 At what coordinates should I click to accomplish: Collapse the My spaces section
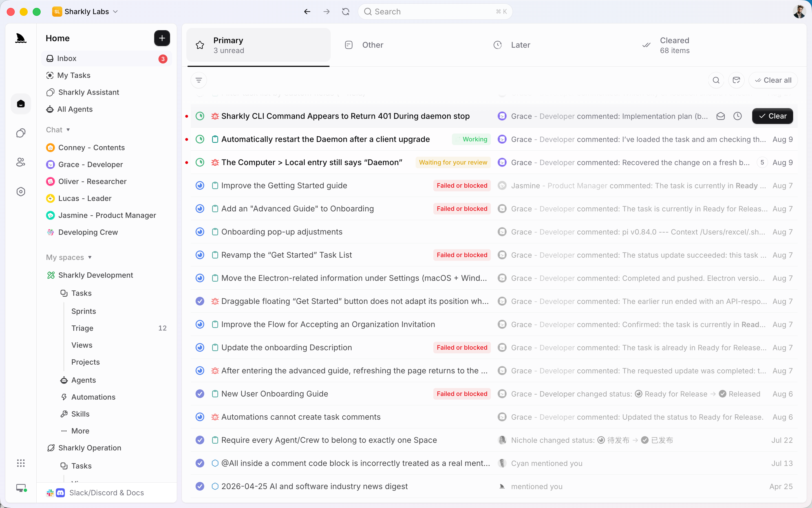(69, 257)
